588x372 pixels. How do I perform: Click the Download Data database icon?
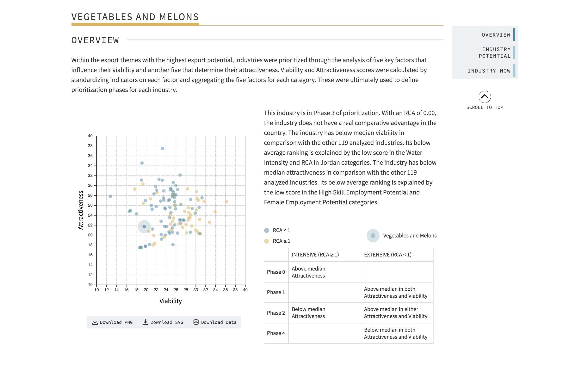(196, 322)
